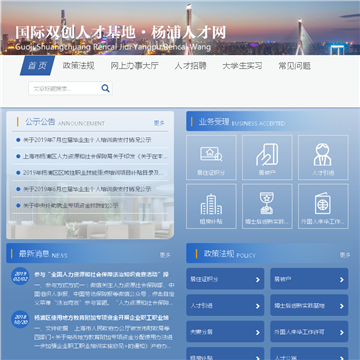Open the 政策法规 menu item
The height and width of the screenshot is (360, 360).
pos(79,66)
